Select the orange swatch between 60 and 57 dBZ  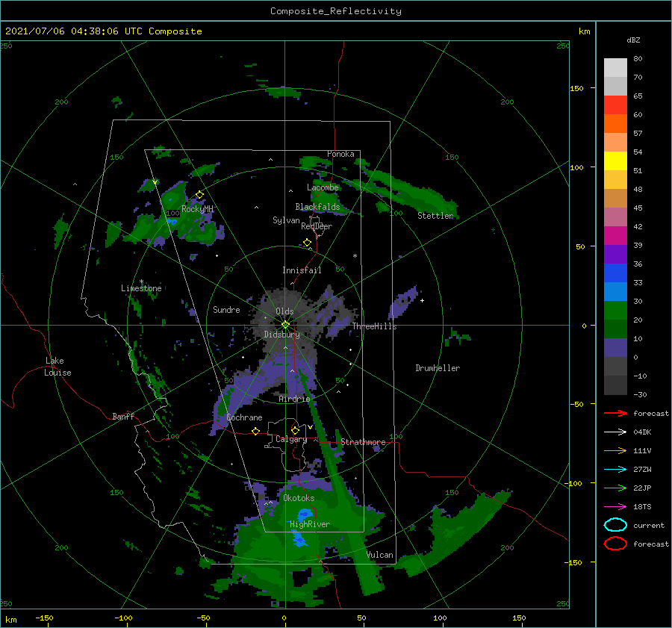pyautogui.click(x=615, y=124)
